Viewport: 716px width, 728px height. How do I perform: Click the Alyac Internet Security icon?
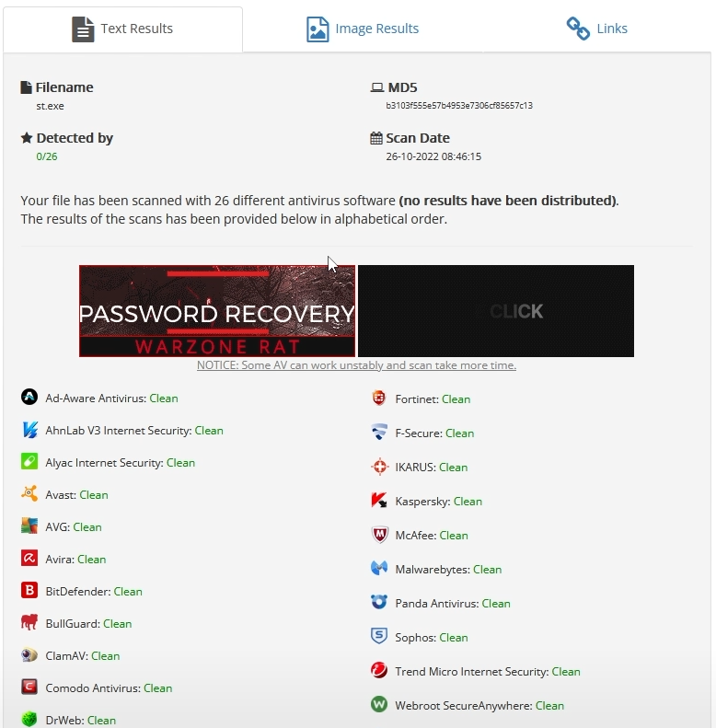(x=29, y=461)
